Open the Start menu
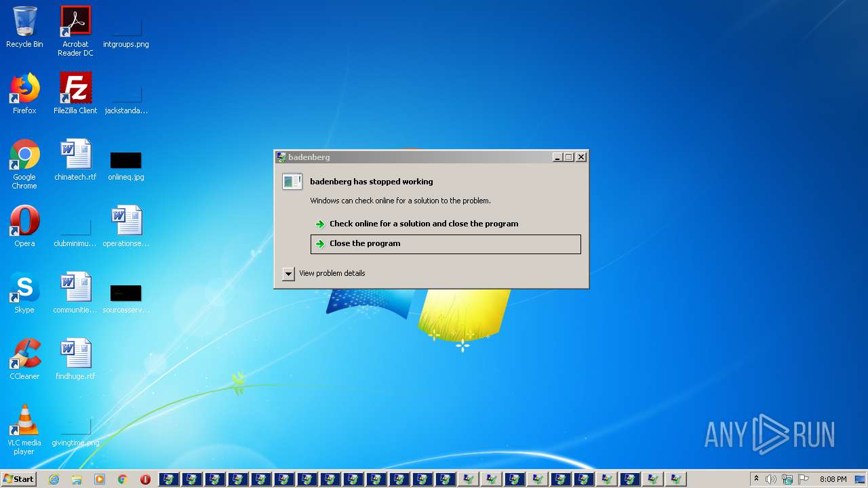Screen dimensions: 868x488 pyautogui.click(x=18, y=479)
